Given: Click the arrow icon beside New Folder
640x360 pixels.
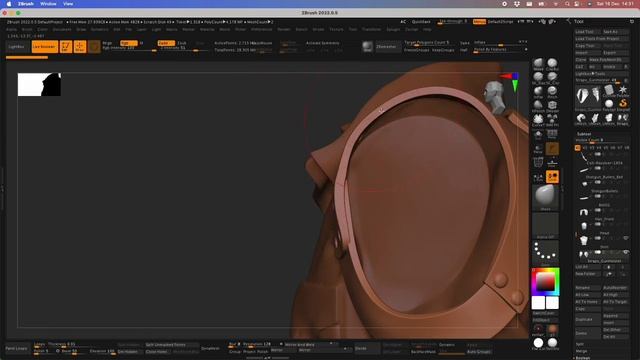Looking at the screenshot, I should click(x=609, y=274).
